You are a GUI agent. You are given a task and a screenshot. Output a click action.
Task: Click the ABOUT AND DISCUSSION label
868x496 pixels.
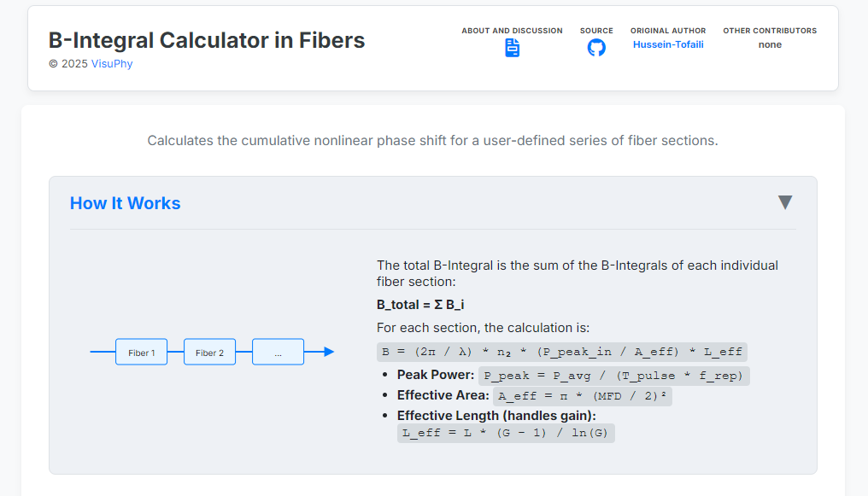[512, 31]
